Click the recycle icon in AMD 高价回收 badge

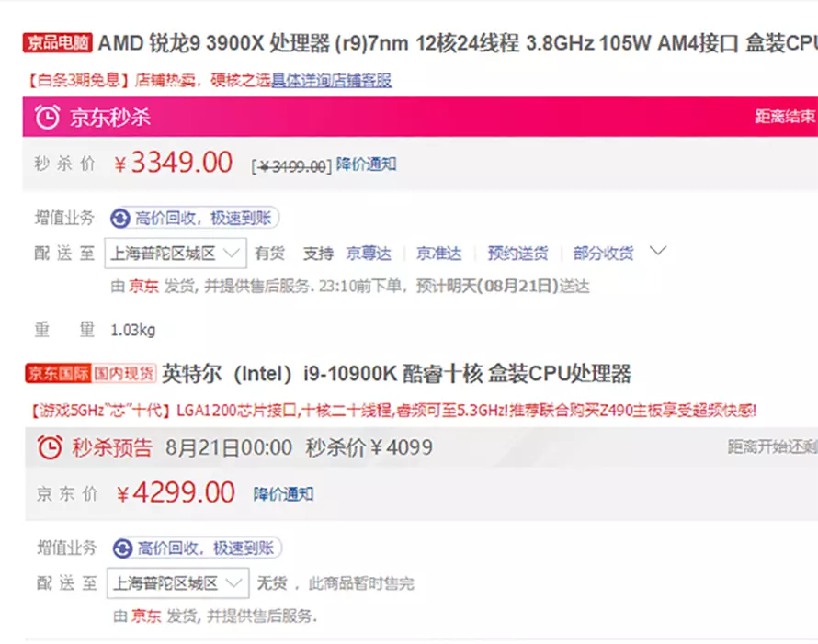[120, 218]
